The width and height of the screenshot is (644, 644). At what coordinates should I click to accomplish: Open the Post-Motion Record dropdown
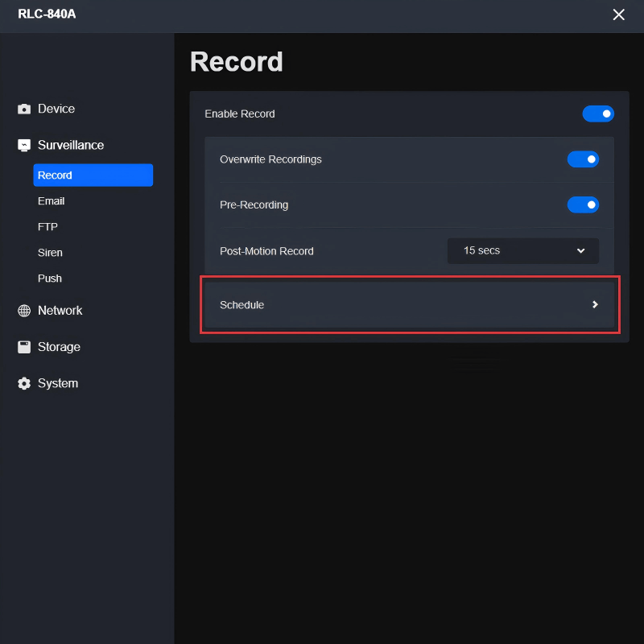522,251
